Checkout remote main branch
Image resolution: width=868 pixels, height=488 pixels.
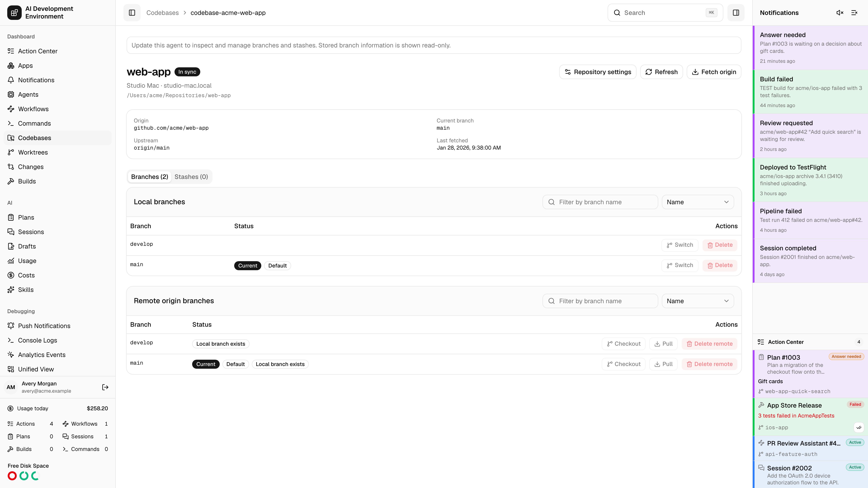(623, 364)
